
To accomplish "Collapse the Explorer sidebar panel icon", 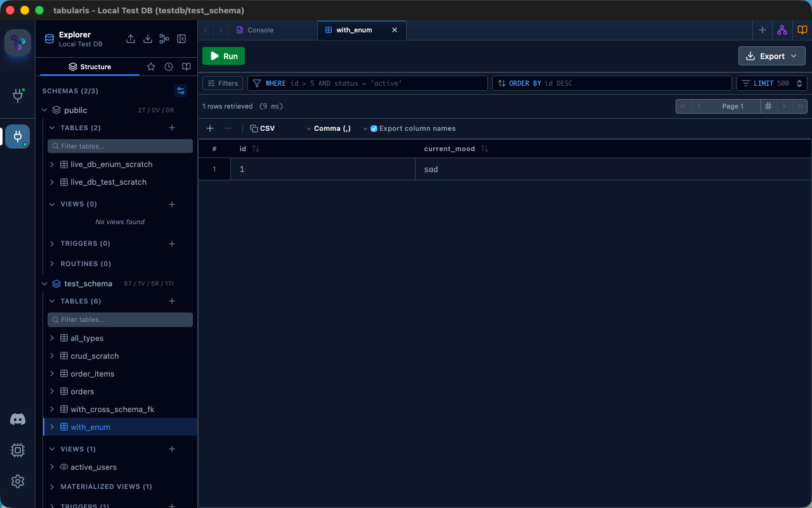I will (181, 39).
